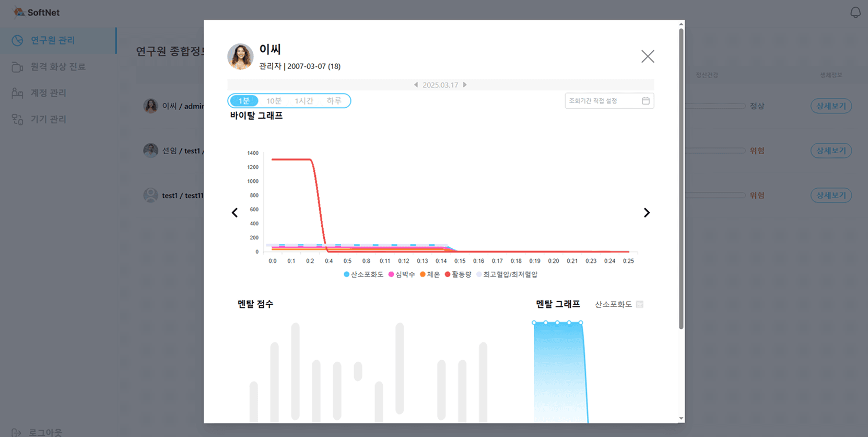Go to next vital graph page
This screenshot has width=868, height=437.
(647, 213)
